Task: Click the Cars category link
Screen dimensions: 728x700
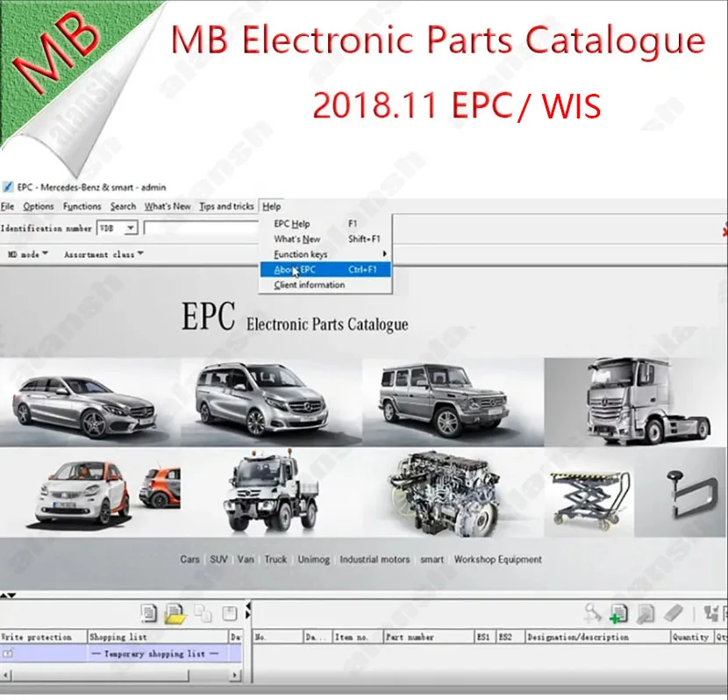Action: (189, 560)
